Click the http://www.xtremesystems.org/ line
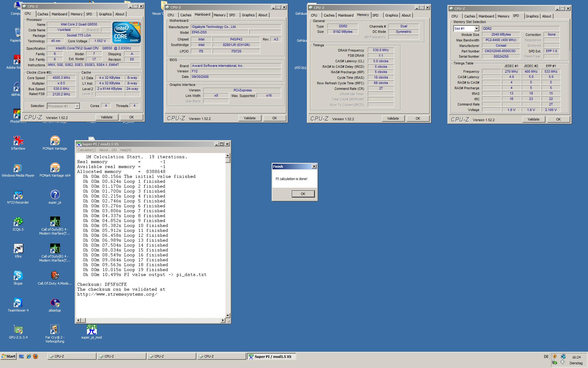588x368 pixels. [x=117, y=294]
